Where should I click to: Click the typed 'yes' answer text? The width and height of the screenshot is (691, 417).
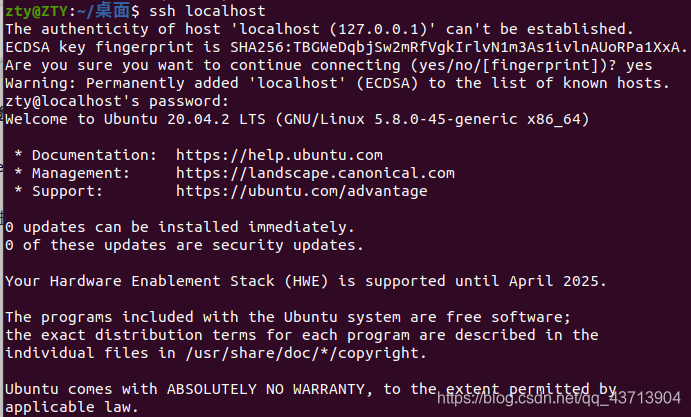click(639, 65)
